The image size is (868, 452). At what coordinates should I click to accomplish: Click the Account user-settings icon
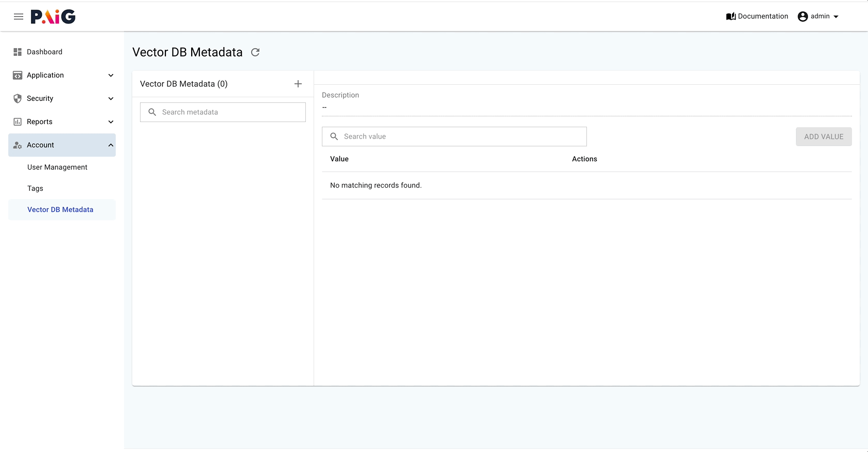pyautogui.click(x=18, y=145)
